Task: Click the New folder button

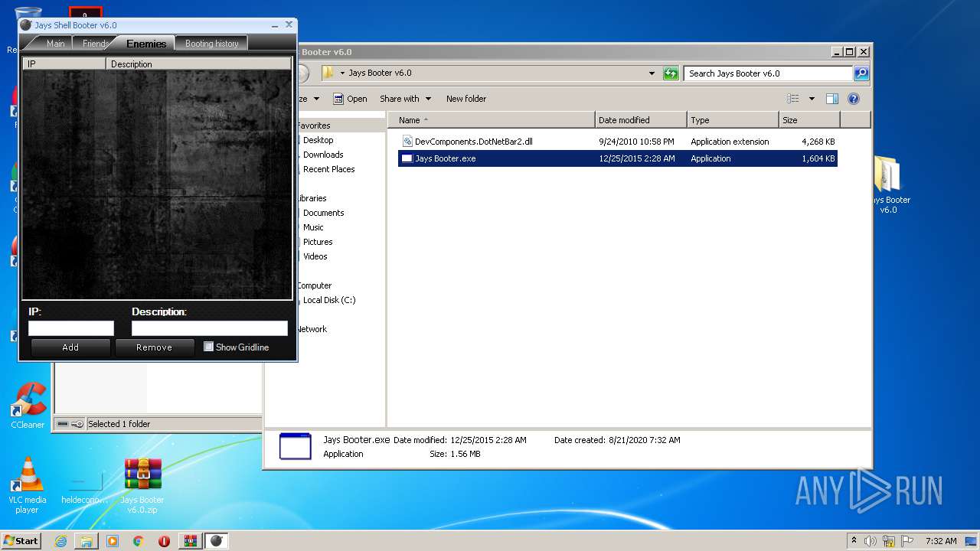Action: tap(465, 99)
